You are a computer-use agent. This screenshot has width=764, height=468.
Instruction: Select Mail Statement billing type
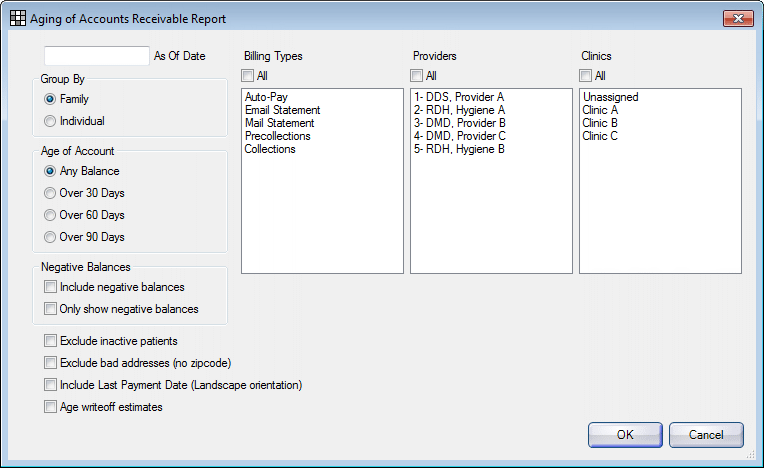[x=322, y=123]
